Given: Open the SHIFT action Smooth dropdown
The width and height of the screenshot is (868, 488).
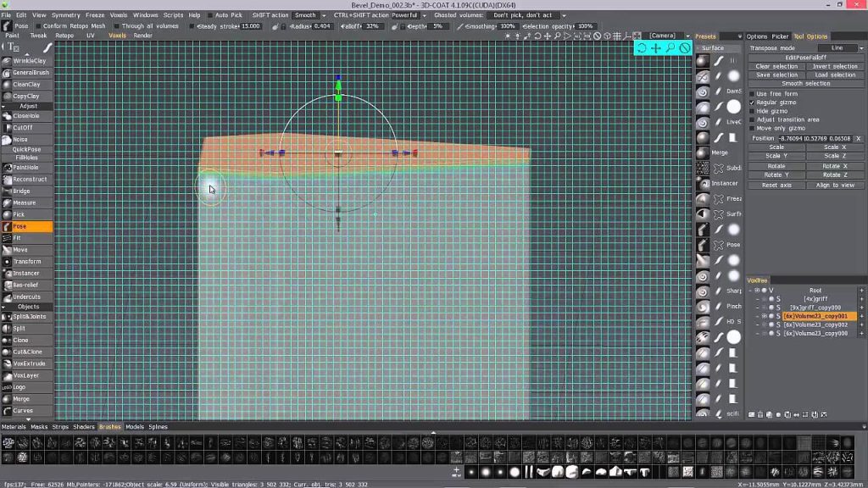Looking at the screenshot, I should click(305, 14).
